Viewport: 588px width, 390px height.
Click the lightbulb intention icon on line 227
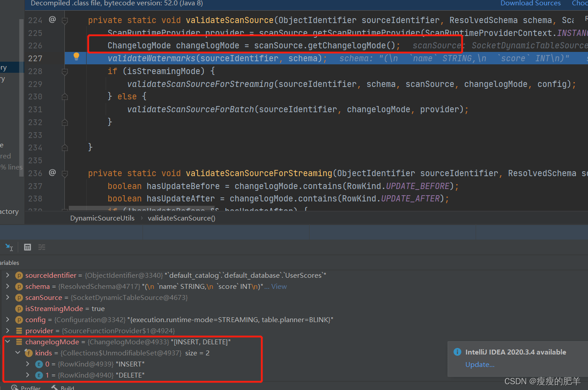click(76, 56)
